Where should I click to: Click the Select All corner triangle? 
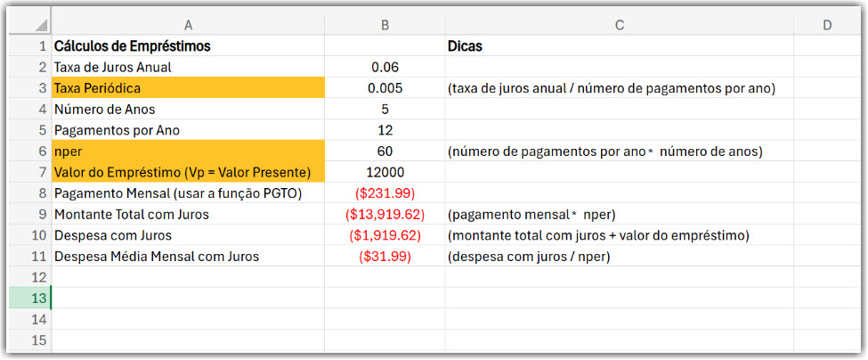click(x=42, y=25)
